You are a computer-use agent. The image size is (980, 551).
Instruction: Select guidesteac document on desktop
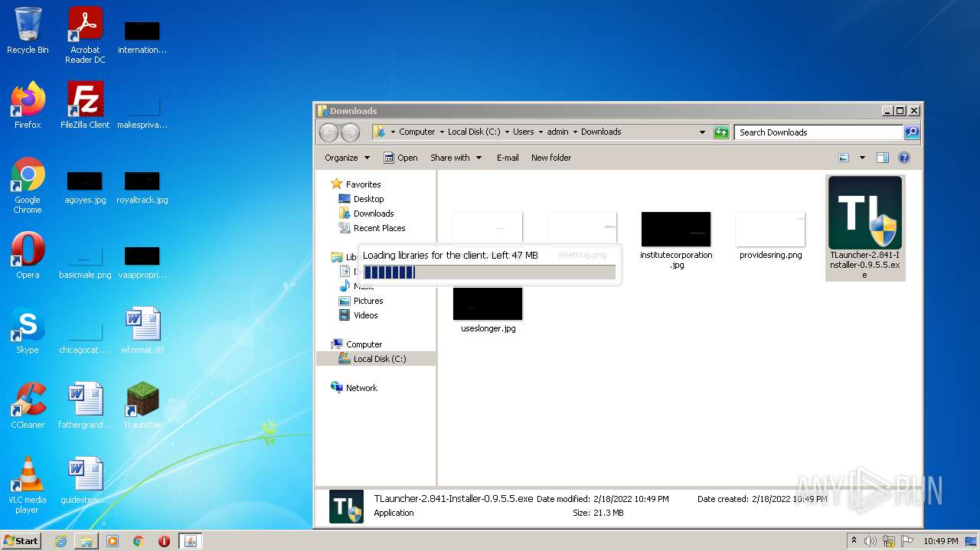(85, 480)
